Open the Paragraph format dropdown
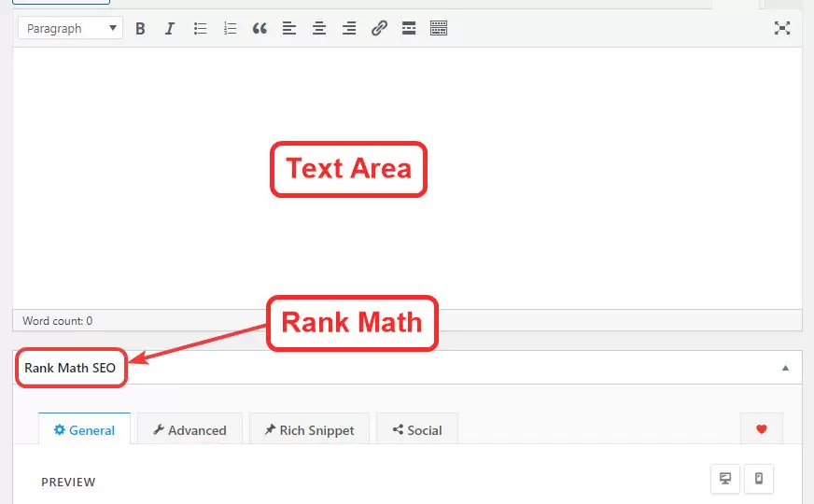The height and width of the screenshot is (504, 814). click(71, 28)
